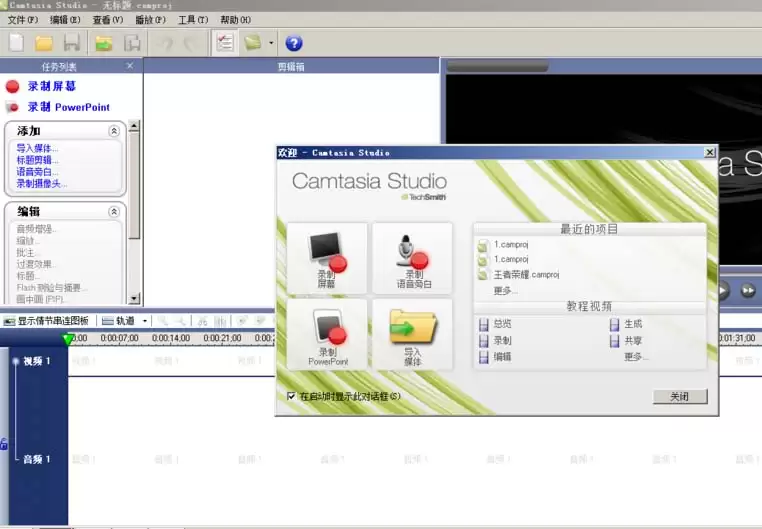Click the Produce video toolbar icon
762x529 pixels.
[x=253, y=43]
